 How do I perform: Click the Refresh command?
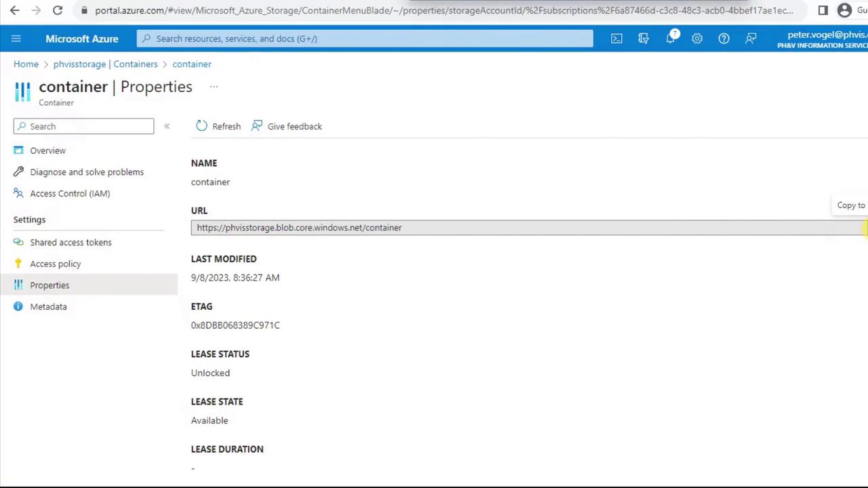218,126
